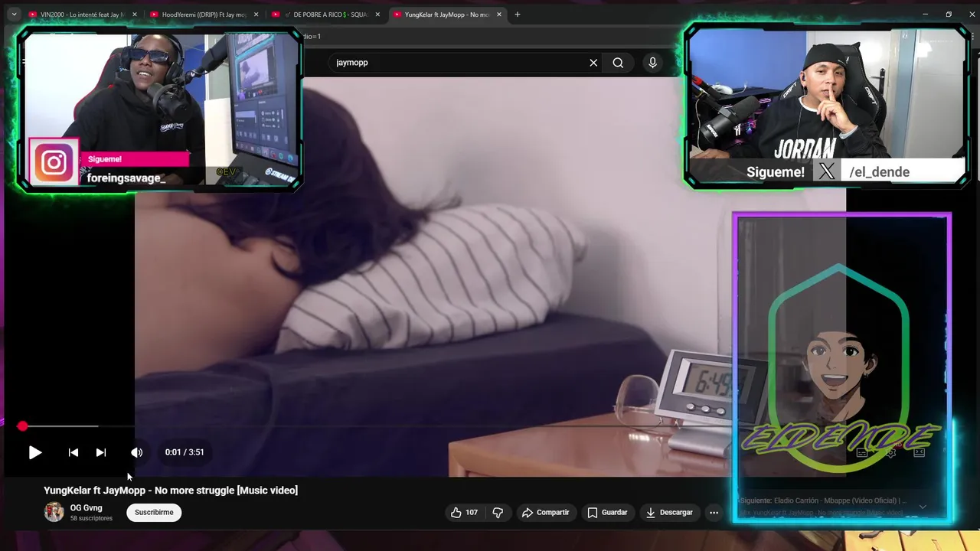Screen dimensions: 980x551
Task: Clear the jaymopp search text
Action: click(593, 63)
